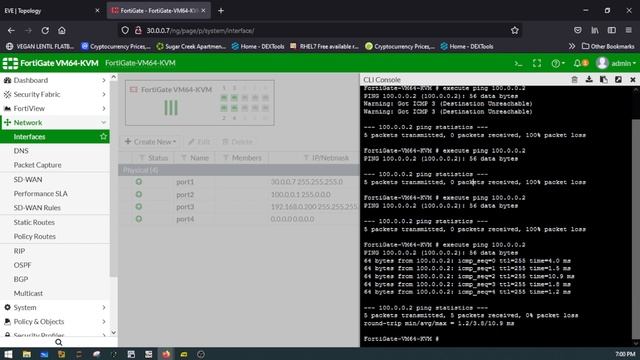Toggle browser sidebar view icon
This screenshot has height=360, width=640.
(611, 30)
